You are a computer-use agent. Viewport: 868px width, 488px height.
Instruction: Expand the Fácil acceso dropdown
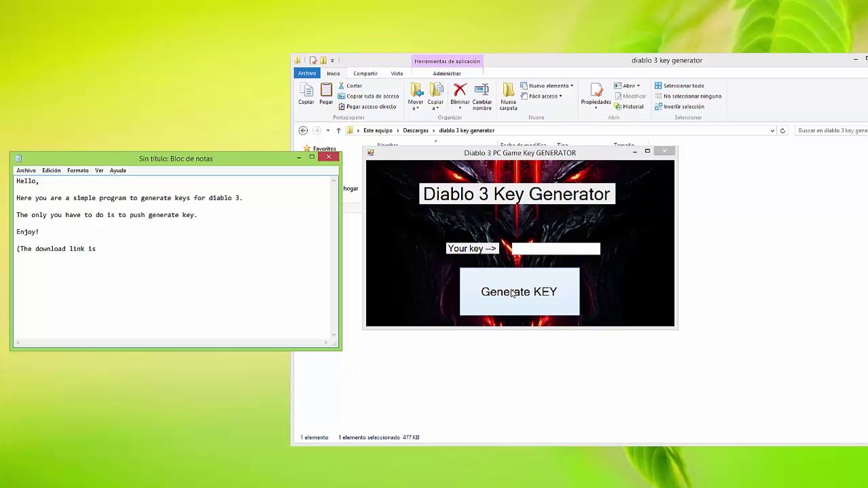click(x=542, y=96)
